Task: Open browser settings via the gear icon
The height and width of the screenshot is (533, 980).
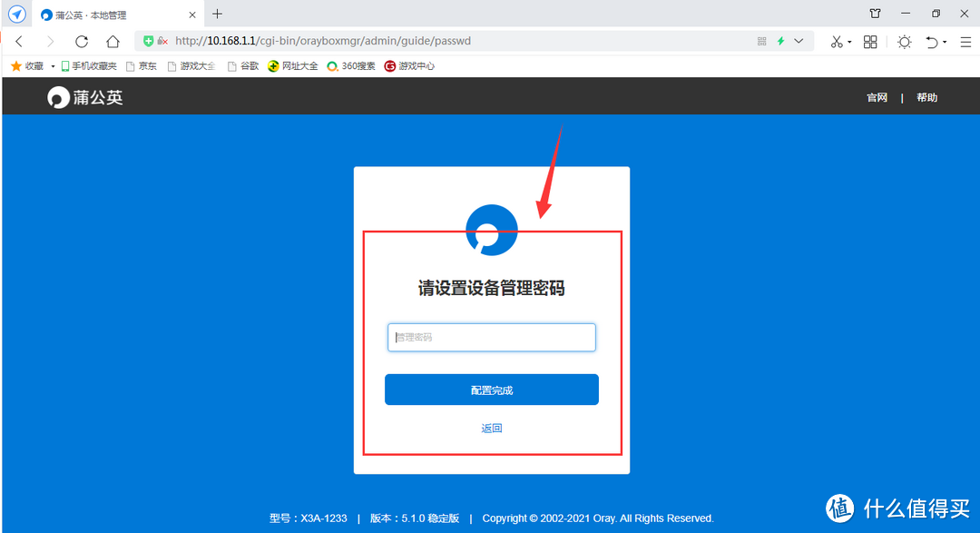Action: point(904,41)
